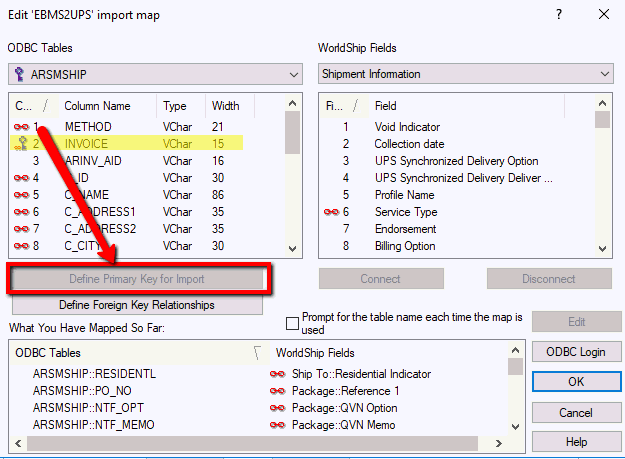Enable prompt for table name checkbox
This screenshot has width=625, height=459.
[x=293, y=323]
